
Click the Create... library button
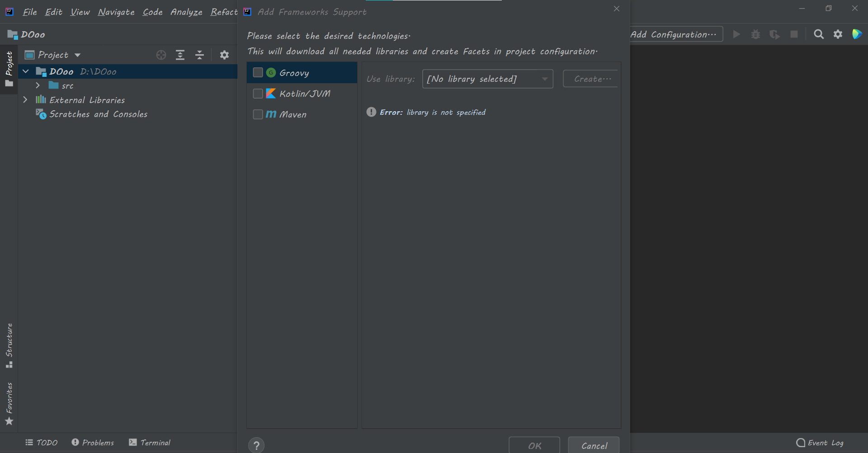[590, 79]
